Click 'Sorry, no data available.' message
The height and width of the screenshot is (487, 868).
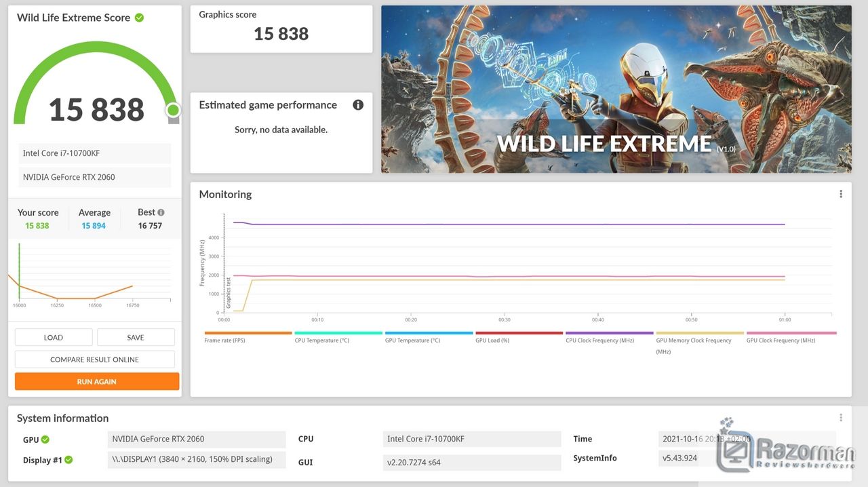[x=281, y=130]
